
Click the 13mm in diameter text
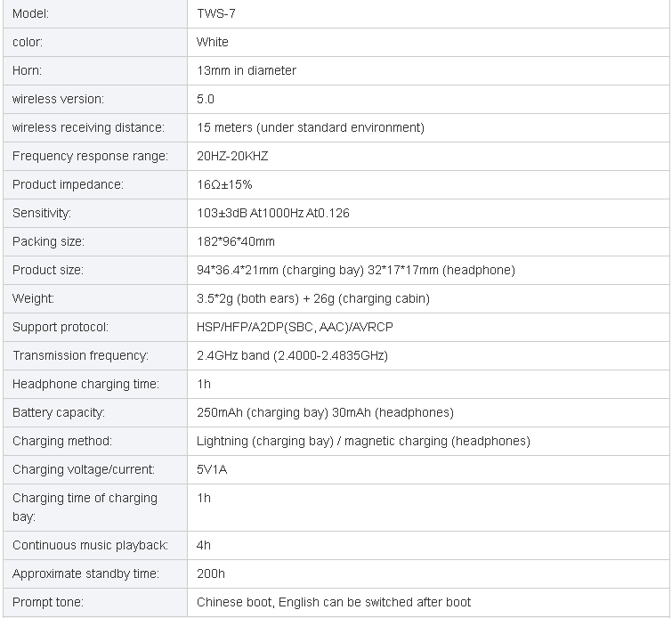tap(247, 70)
